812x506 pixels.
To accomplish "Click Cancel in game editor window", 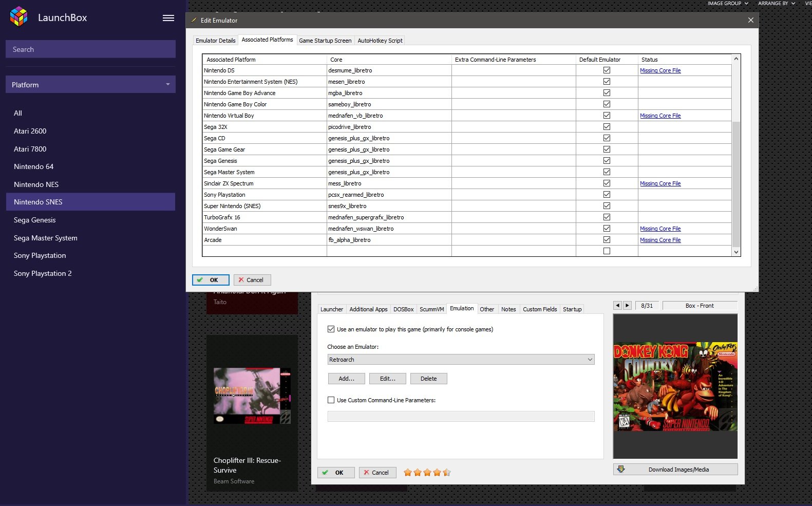I will (x=377, y=473).
